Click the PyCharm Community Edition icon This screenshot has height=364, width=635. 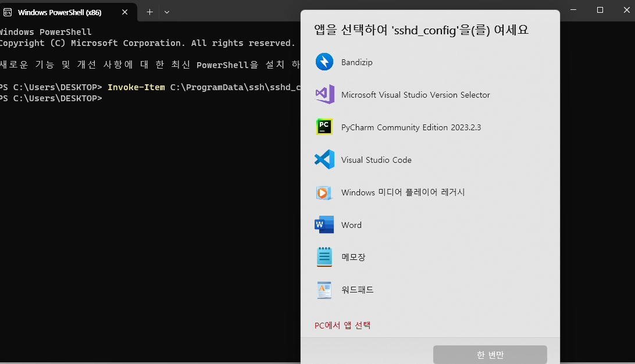tap(324, 127)
